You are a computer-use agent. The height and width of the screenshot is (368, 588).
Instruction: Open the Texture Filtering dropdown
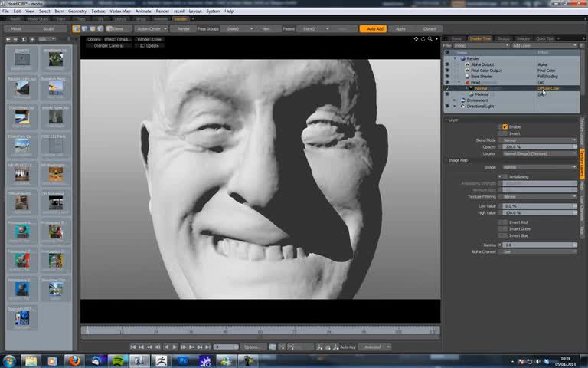[539, 197]
